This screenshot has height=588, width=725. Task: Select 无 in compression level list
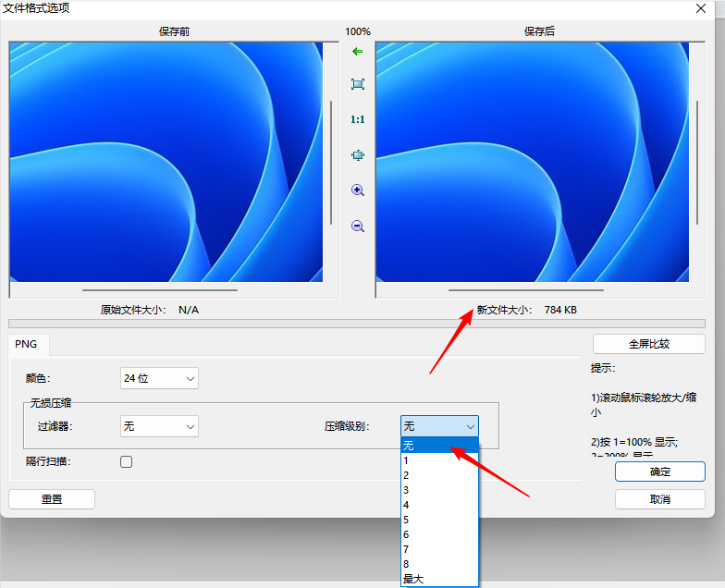439,446
